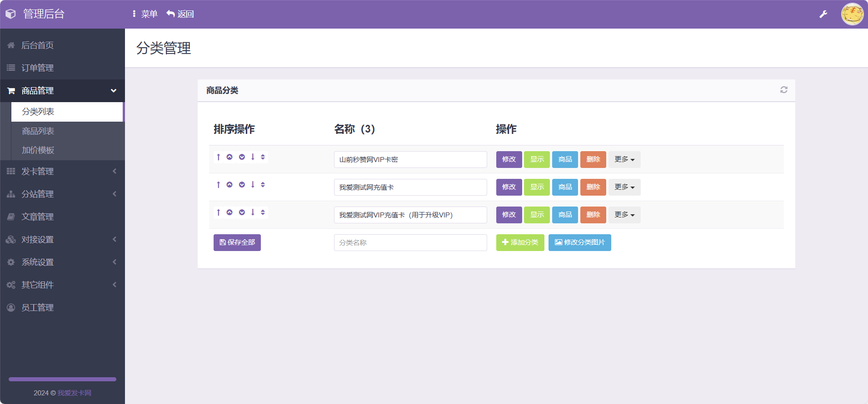Click sort handle icon for 我爱测试网充值卡
Image resolution: width=868 pixels, height=404 pixels.
pos(263,185)
